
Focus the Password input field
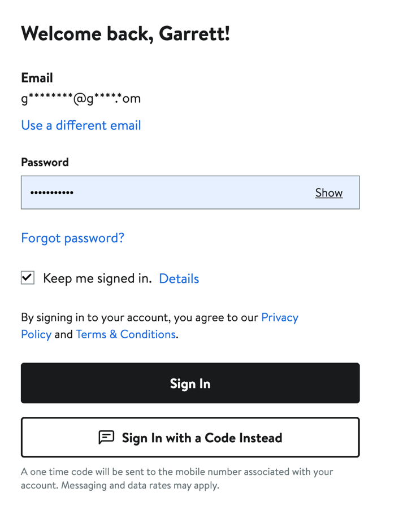pos(170,193)
